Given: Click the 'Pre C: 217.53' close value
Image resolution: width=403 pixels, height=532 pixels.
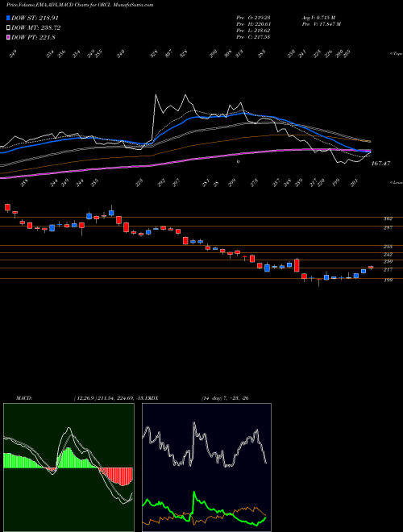Looking at the screenshot, I should pos(253,36).
